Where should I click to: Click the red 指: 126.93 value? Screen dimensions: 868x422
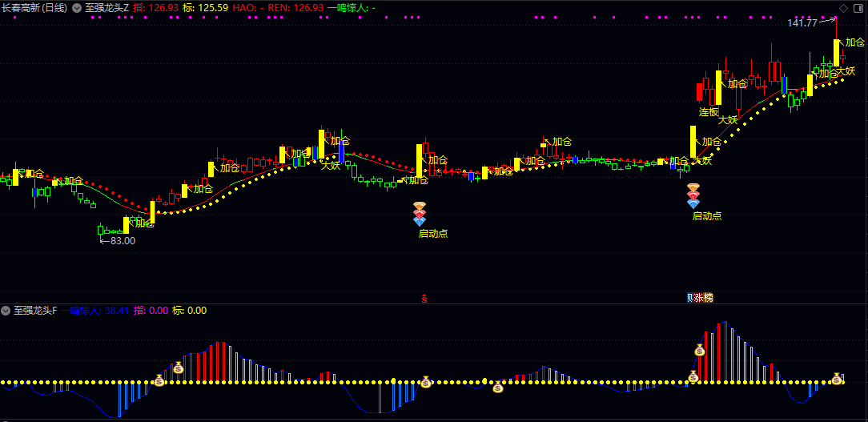pyautogui.click(x=155, y=8)
